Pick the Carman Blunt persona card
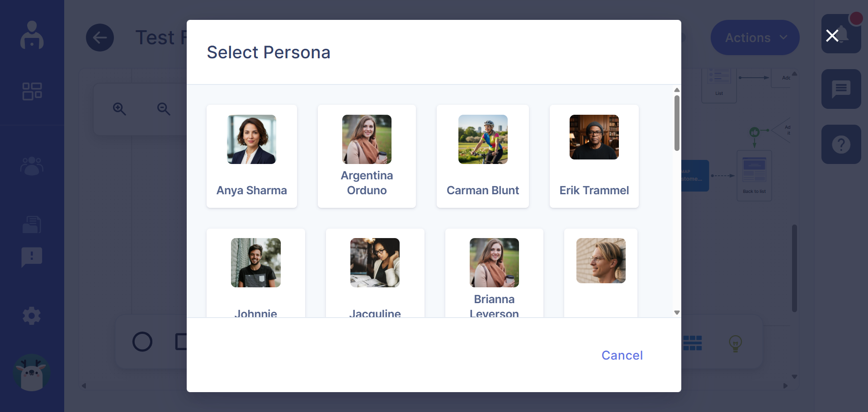 tap(482, 156)
